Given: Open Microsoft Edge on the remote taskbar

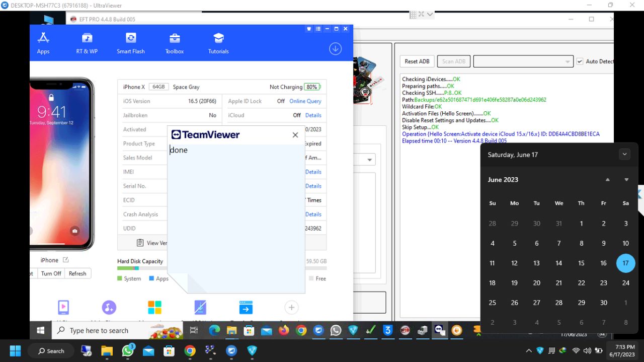Looking at the screenshot, I should coord(214,330).
